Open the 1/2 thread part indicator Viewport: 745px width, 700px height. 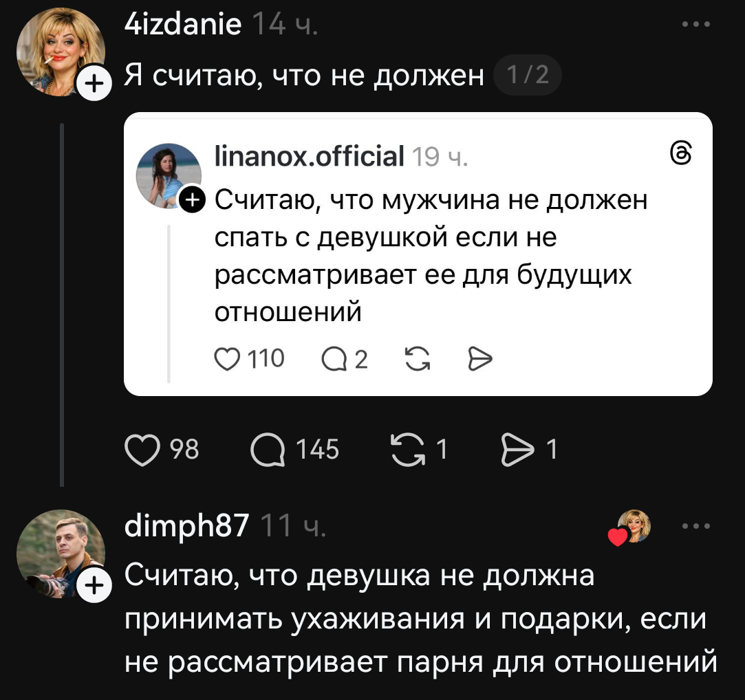527,74
